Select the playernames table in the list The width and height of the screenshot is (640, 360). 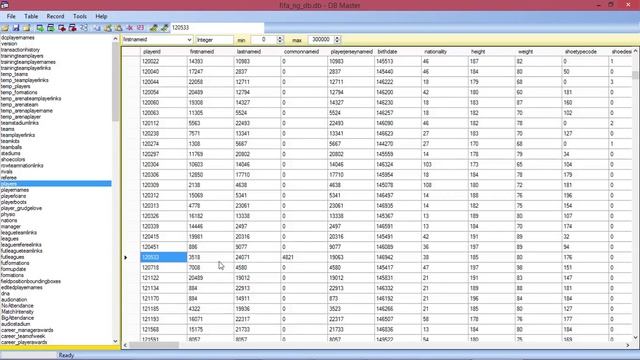click(x=15, y=190)
